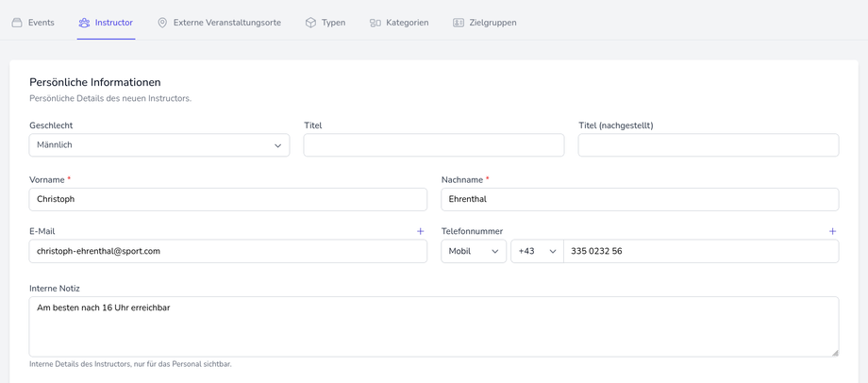Click the Instructor tab icon
The height and width of the screenshot is (383, 868).
[84, 23]
